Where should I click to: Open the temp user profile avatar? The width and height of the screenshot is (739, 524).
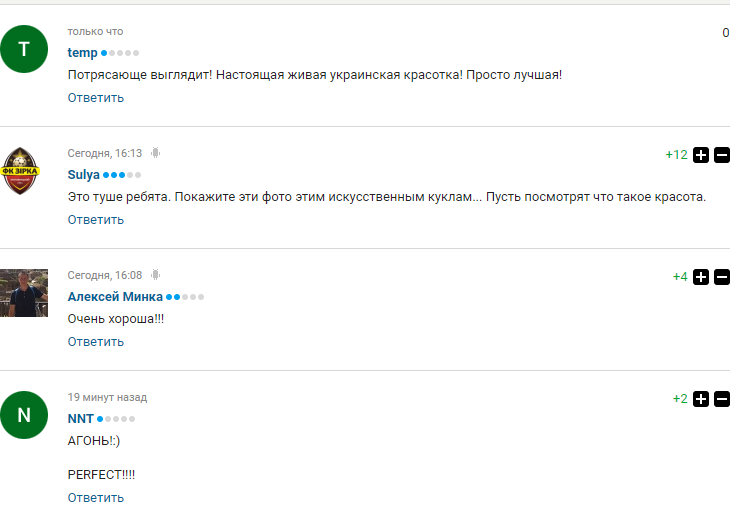click(24, 49)
